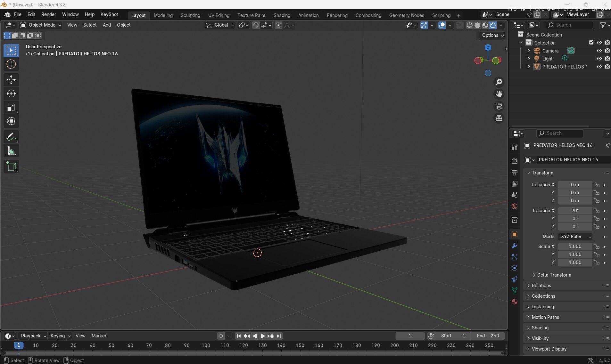Select the Annotate tool
The width and height of the screenshot is (611, 364).
tap(11, 137)
